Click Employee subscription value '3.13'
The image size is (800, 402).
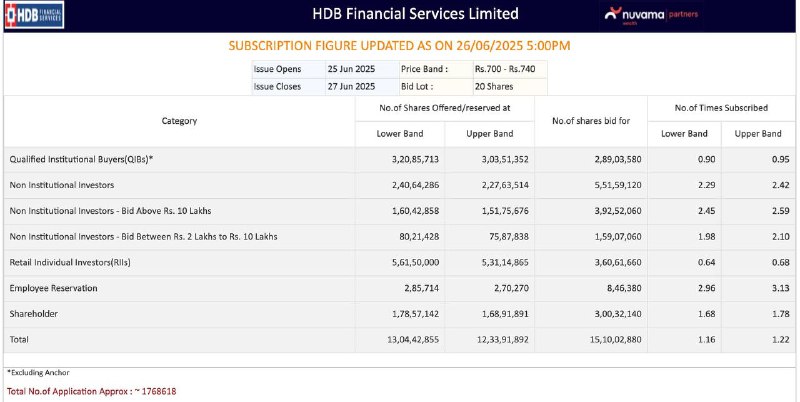[x=781, y=288]
